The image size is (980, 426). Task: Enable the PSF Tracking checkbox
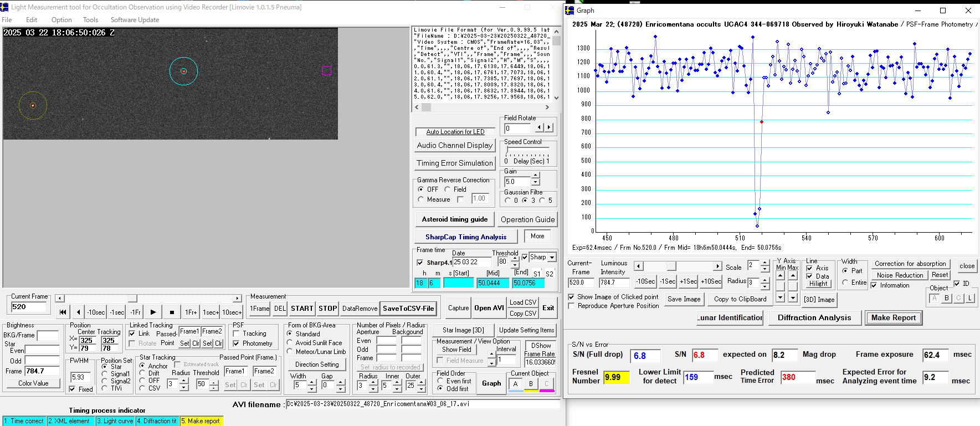237,333
